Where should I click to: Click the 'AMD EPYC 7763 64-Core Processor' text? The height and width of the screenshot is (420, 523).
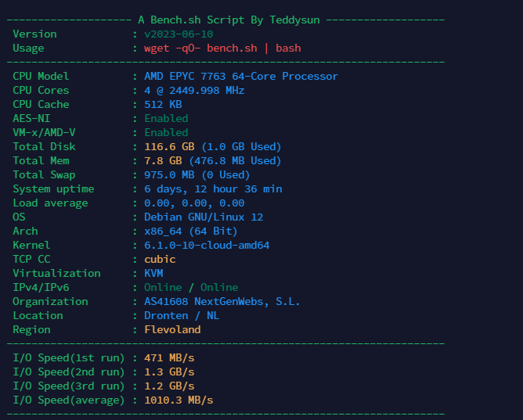click(x=241, y=77)
